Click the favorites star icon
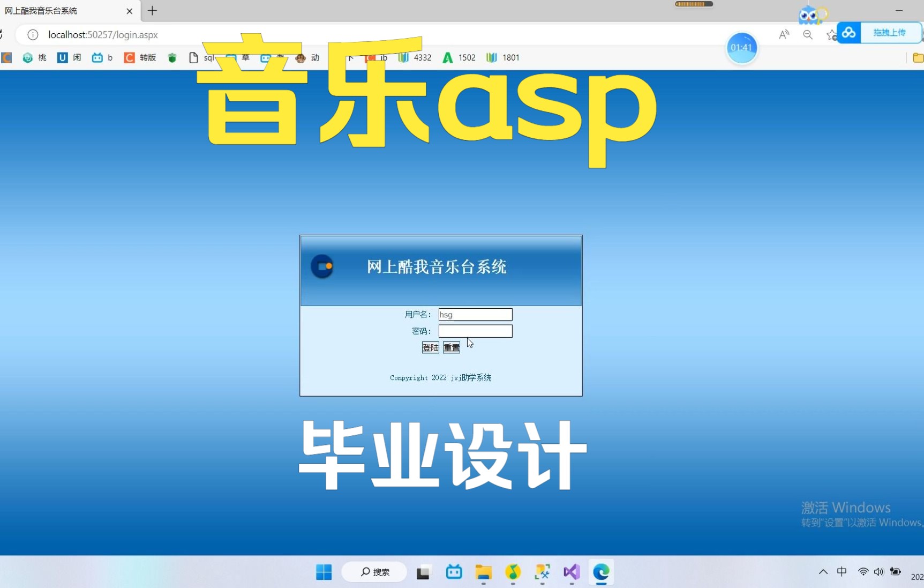This screenshot has width=924, height=588. pos(831,35)
